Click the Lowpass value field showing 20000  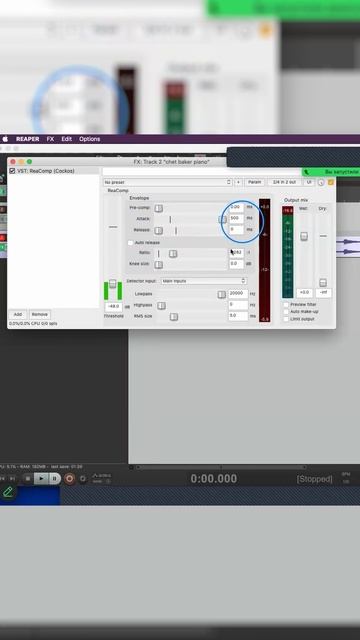click(x=238, y=293)
